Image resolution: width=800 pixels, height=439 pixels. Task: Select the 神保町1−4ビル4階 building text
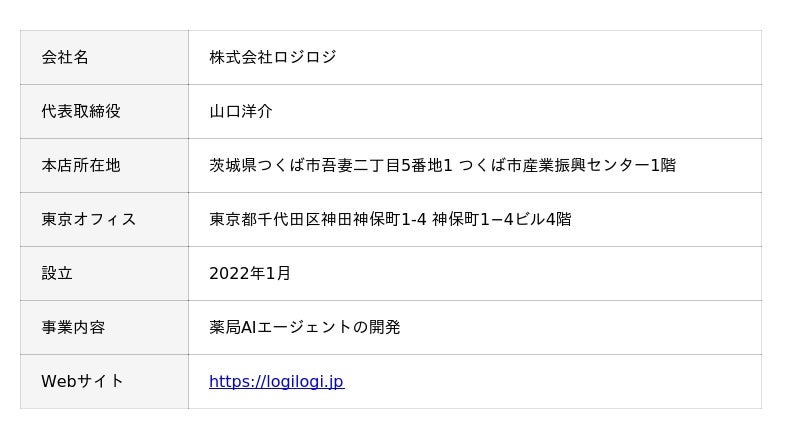click(502, 219)
